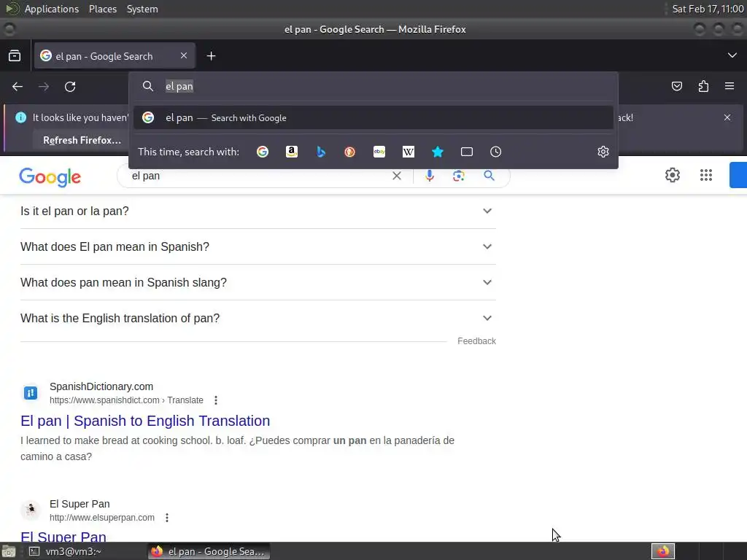The image size is (747, 560).
Task: Search this time with Wikipedia icon
Action: point(409,152)
